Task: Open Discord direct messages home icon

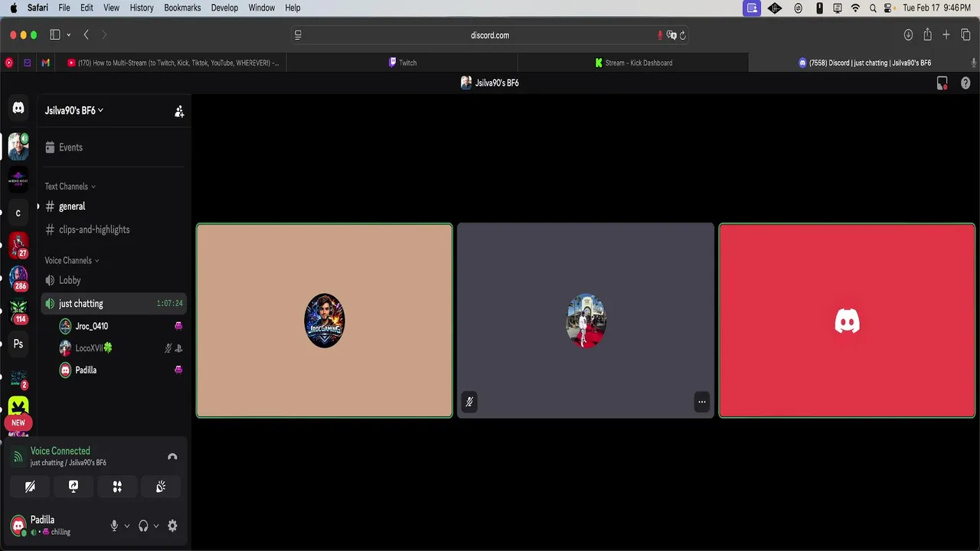Action: coord(18,109)
